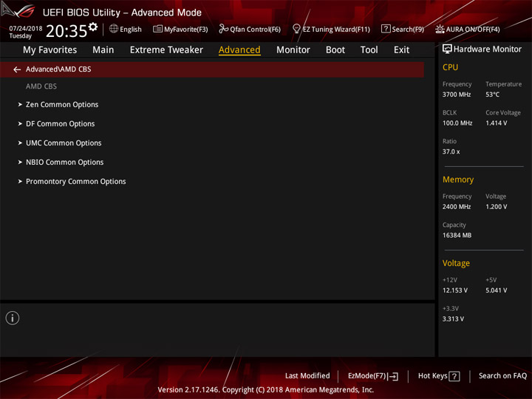Click the Hot Keys question mark icon

(x=454, y=376)
